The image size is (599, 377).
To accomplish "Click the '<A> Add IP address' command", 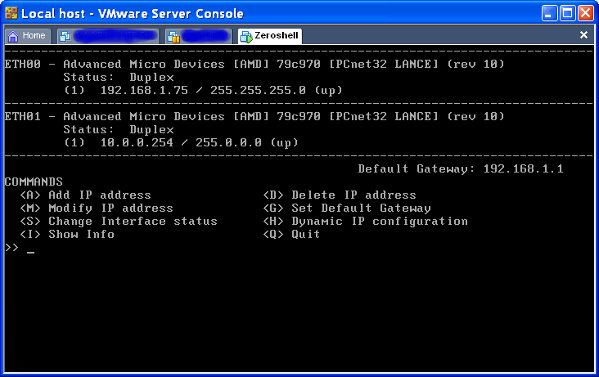I will 86,195.
